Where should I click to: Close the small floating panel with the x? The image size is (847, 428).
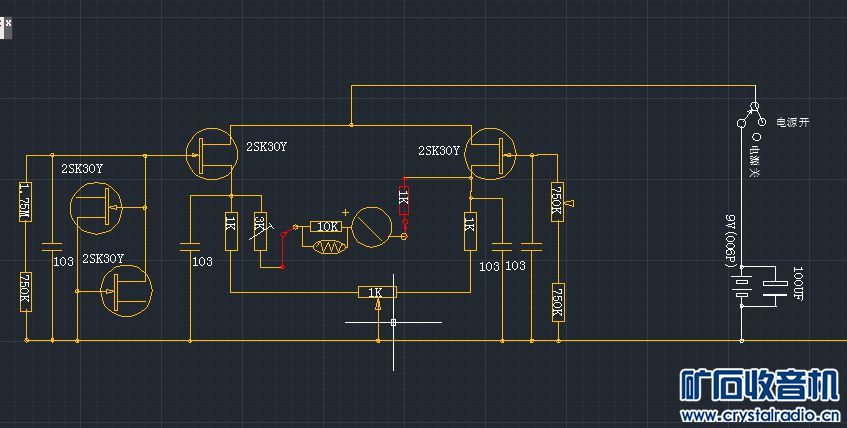pyautogui.click(x=8, y=23)
